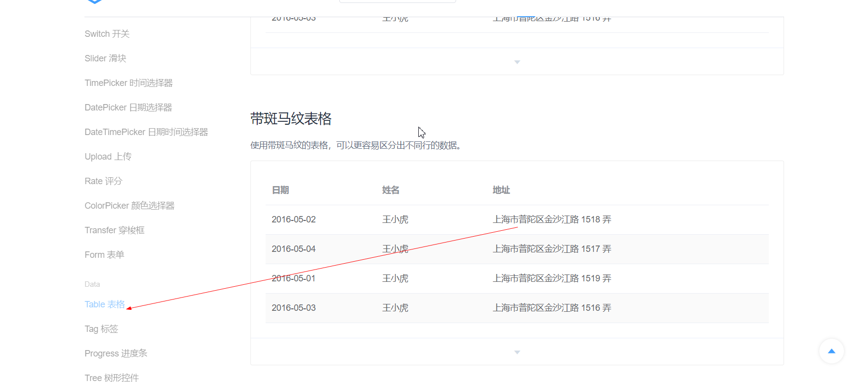Click date cell 2016-05-04
This screenshot has width=868, height=382.
coord(294,249)
